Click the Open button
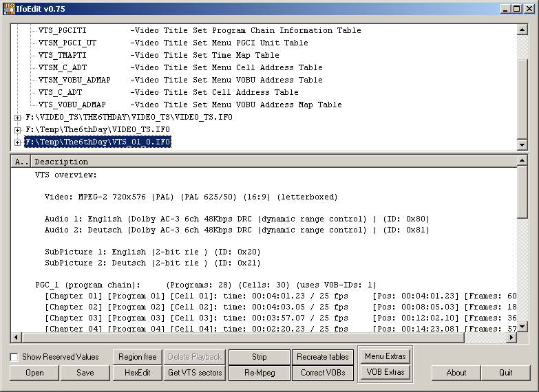This screenshot has height=392, width=539. pos(34,373)
